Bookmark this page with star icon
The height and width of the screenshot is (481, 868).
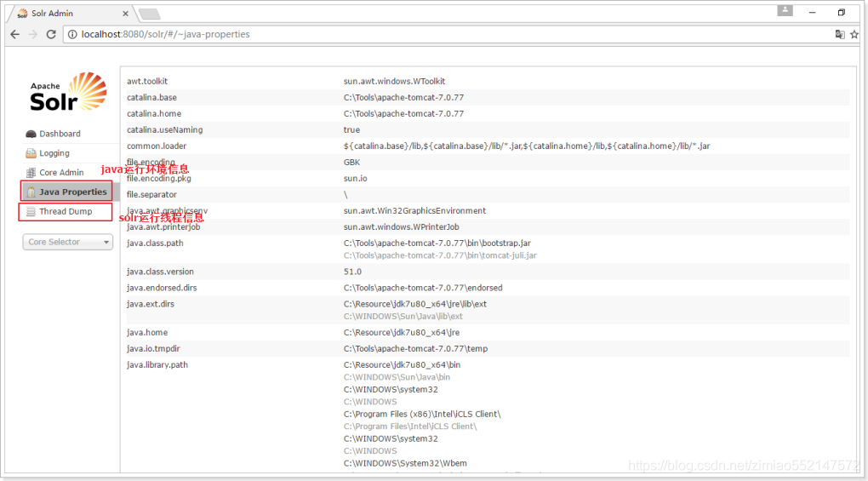coord(854,34)
